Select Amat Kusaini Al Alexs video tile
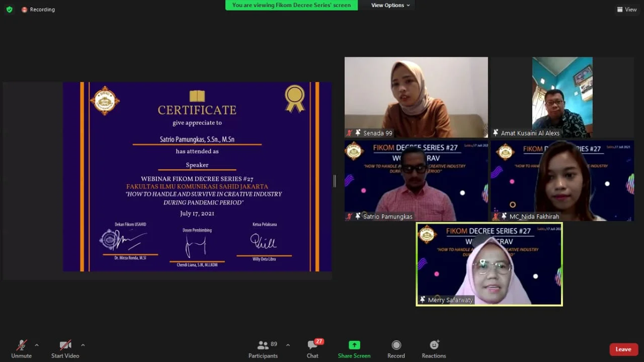 click(x=562, y=97)
